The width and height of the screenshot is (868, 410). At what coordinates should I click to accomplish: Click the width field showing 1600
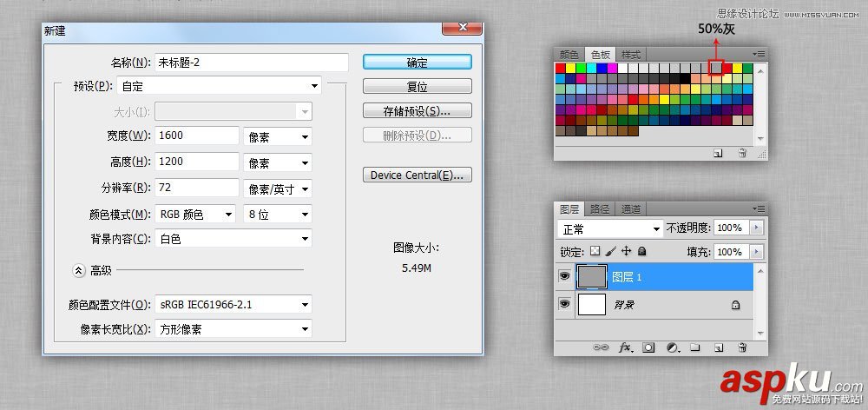pyautogui.click(x=197, y=136)
